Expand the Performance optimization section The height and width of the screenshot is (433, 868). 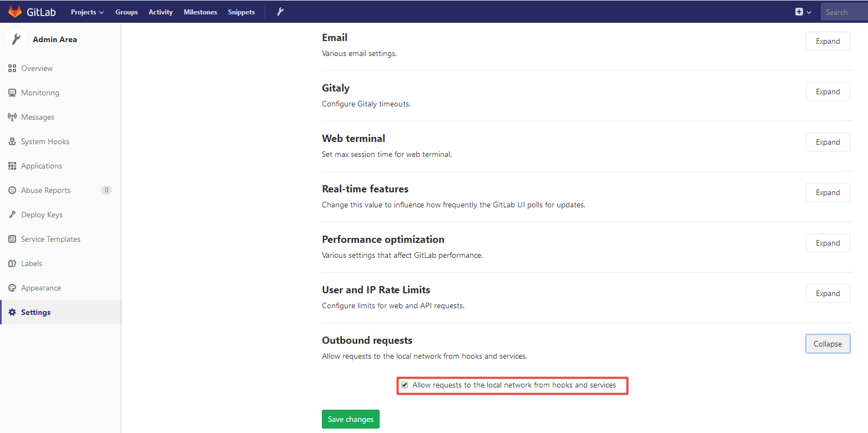click(x=827, y=243)
